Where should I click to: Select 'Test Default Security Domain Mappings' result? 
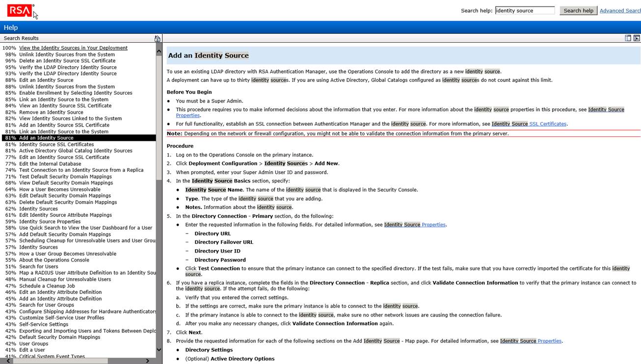coord(64,176)
